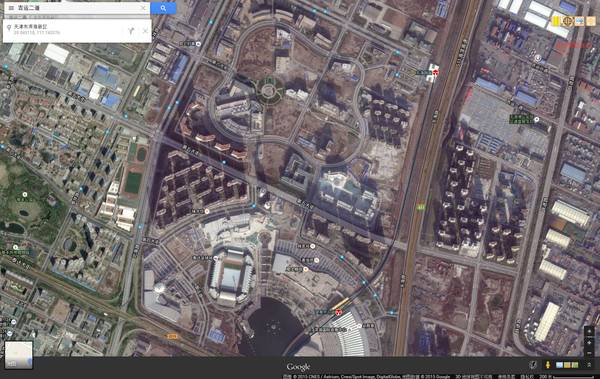
Task: Switch map view via bottom-left thumbnail
Action: [x=18, y=355]
